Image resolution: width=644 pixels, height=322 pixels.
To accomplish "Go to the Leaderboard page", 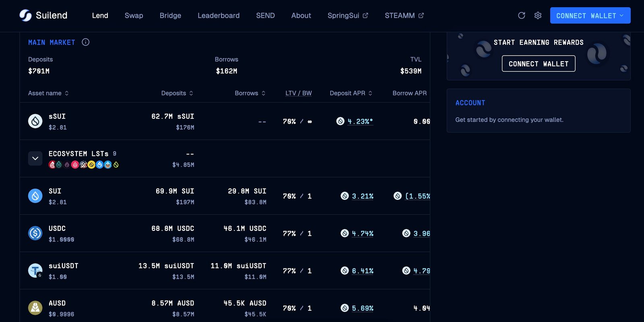I will (219, 15).
